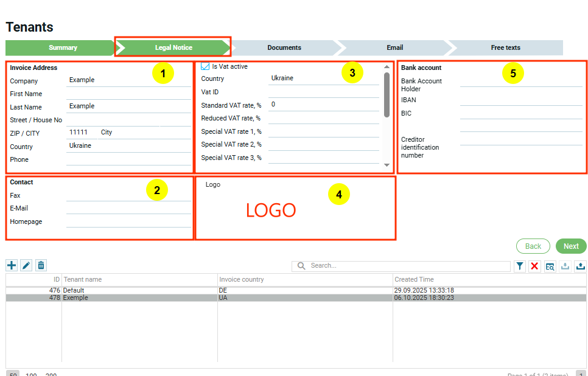Screen dimensions: 588x376
Task: Open the grid filter funnel icon
Action: [520, 266]
